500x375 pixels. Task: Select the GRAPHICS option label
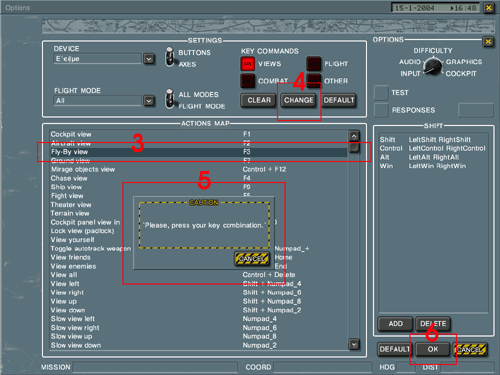pos(464,62)
